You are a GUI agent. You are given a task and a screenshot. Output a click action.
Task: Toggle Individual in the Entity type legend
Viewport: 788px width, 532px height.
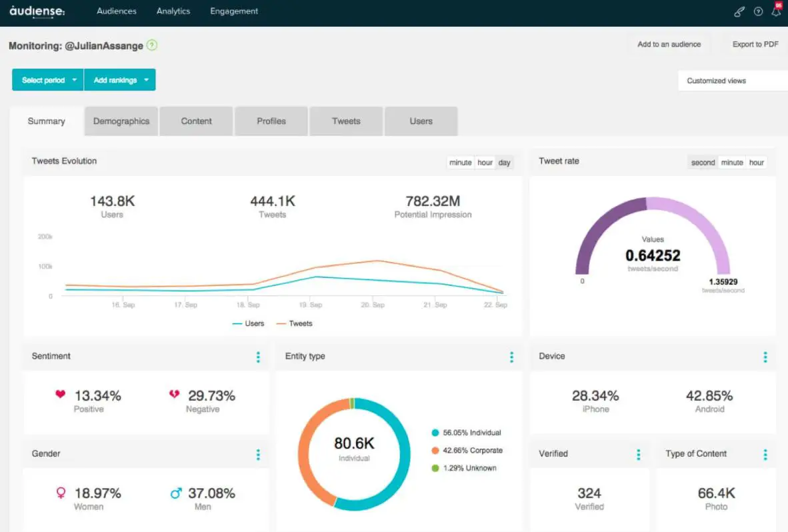(x=467, y=433)
